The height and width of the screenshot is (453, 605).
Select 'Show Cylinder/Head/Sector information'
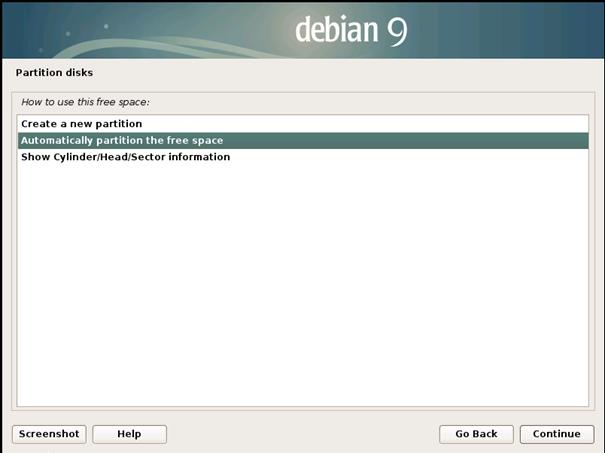(303, 157)
